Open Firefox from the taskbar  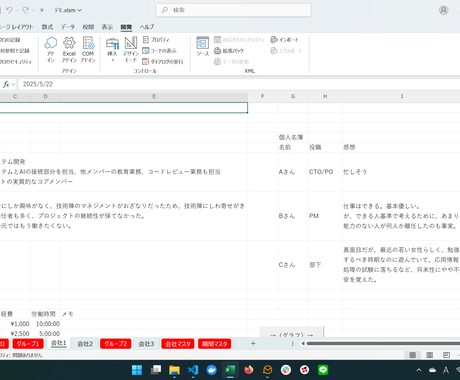(x=249, y=370)
